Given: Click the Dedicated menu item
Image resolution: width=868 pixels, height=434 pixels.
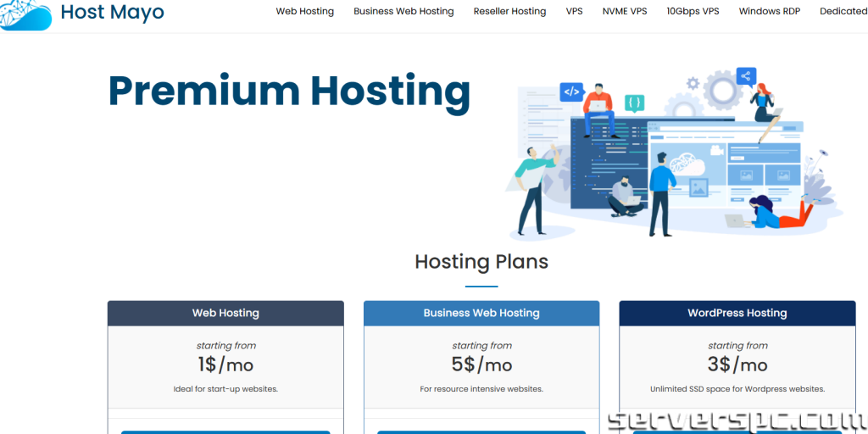Looking at the screenshot, I should (843, 12).
